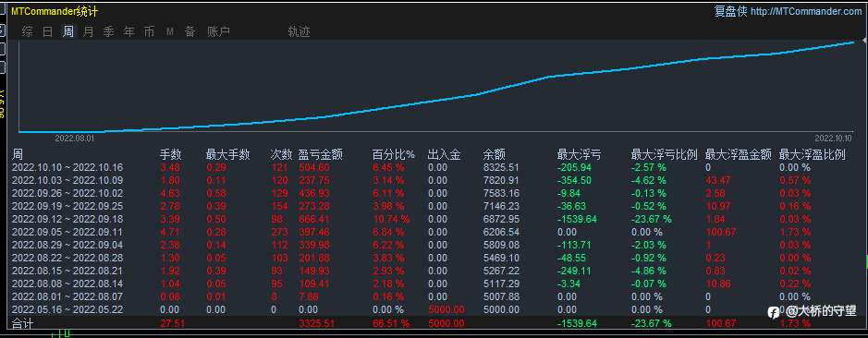The height and width of the screenshot is (338, 868).
Task: Click the 2022.10.10 chart date label
Action: tap(833, 138)
